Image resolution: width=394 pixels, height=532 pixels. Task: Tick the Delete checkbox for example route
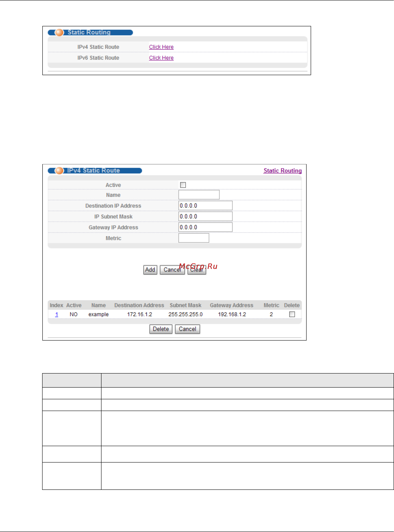point(292,314)
